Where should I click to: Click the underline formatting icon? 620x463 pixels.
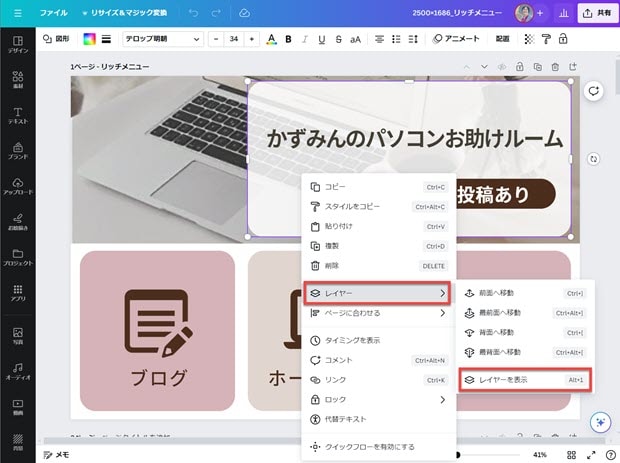(322, 39)
